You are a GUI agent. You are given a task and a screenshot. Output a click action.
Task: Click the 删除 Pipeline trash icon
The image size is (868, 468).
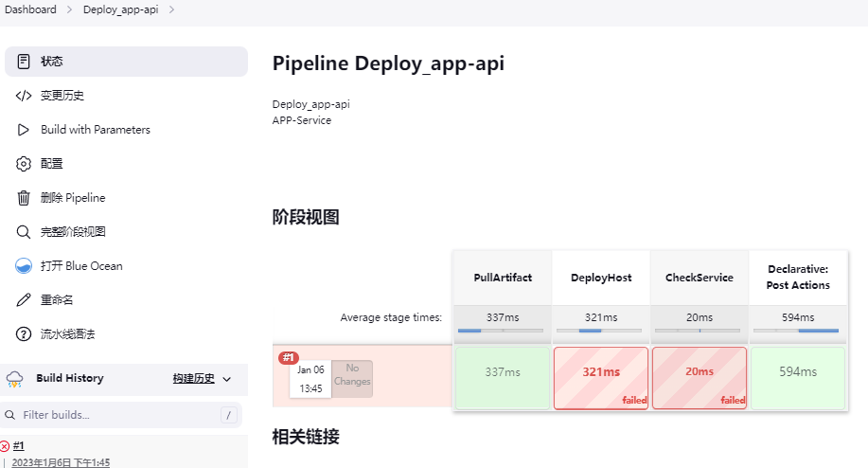click(x=24, y=198)
